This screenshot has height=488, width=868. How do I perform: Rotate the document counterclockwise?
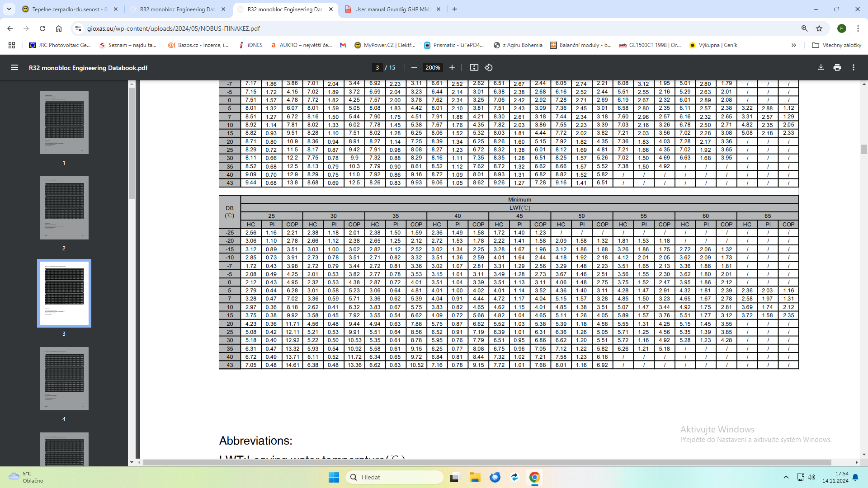489,67
